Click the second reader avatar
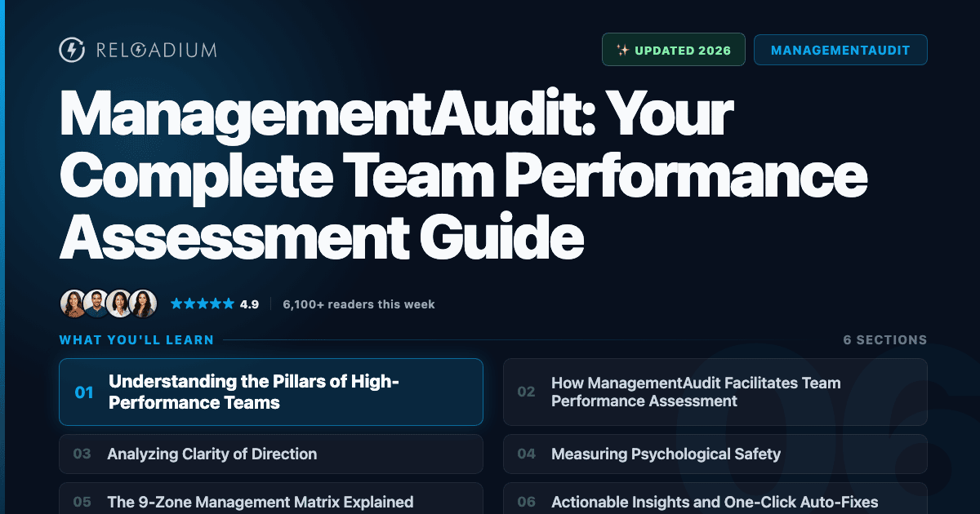The image size is (980, 514). coord(96,304)
